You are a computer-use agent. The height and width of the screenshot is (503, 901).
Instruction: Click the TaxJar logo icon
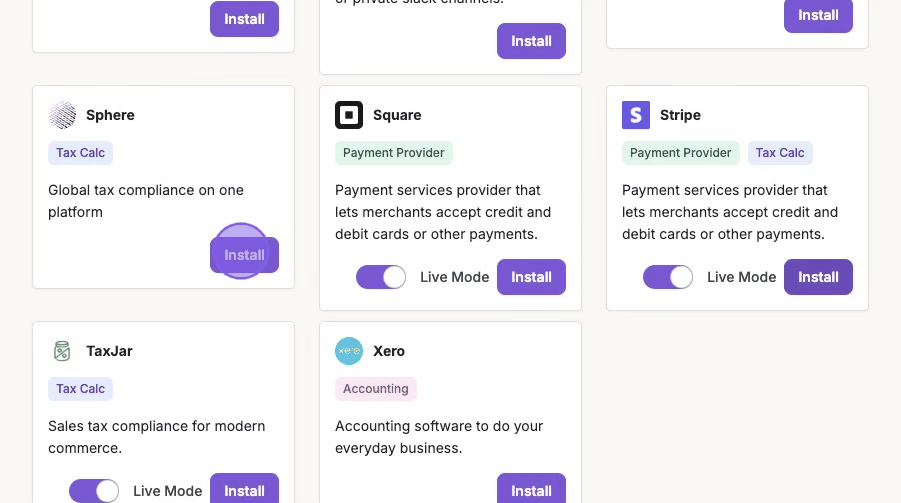(x=62, y=351)
